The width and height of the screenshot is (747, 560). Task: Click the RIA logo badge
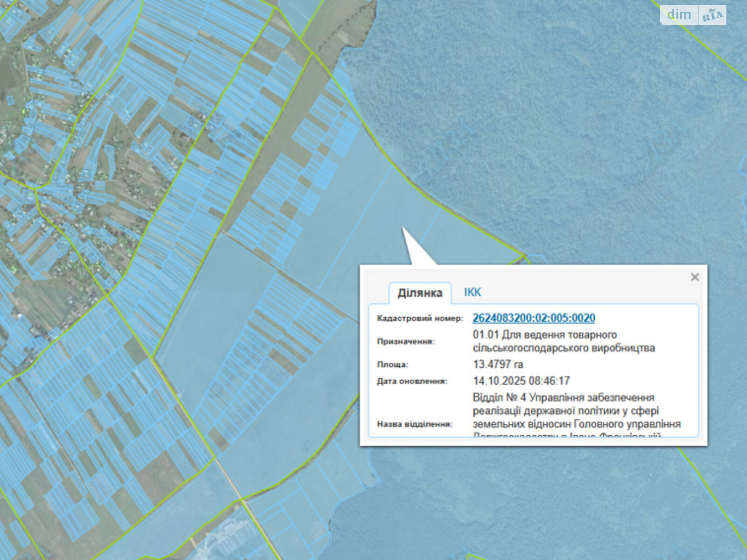[x=712, y=16]
